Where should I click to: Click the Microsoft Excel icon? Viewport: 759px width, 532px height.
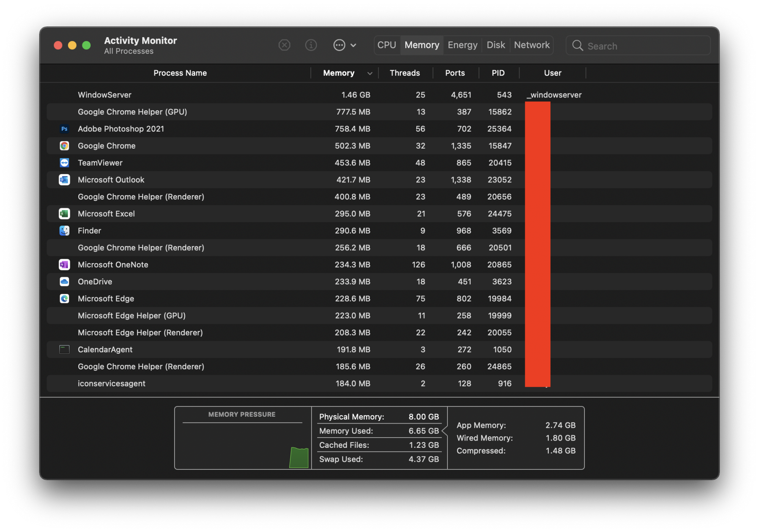[x=65, y=214]
